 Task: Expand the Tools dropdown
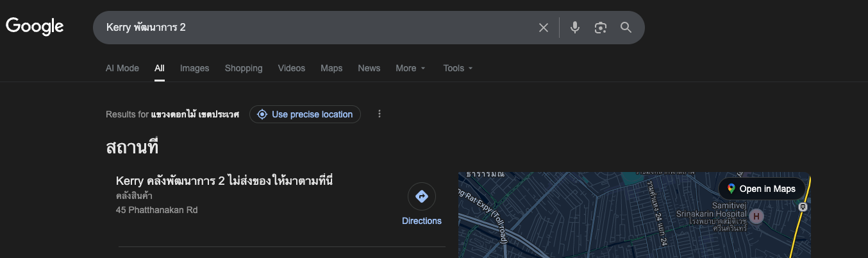pos(458,68)
